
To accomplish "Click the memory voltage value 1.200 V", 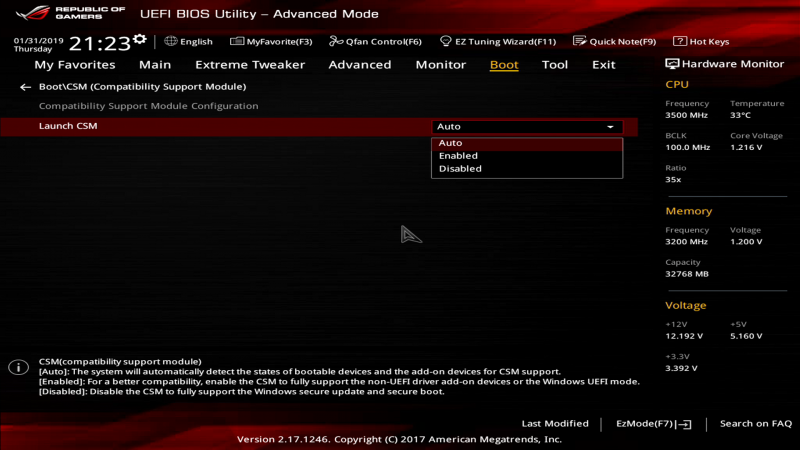I will pyautogui.click(x=746, y=242).
